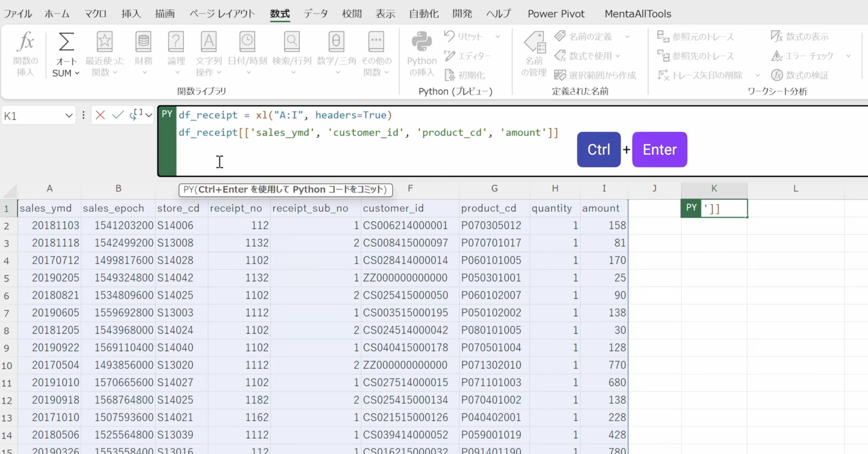Select row header 5
The image size is (868, 454).
[x=7, y=278]
